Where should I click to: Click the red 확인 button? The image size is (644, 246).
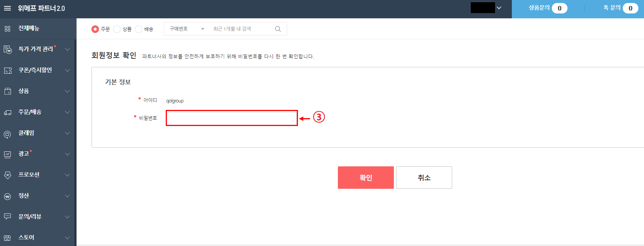[x=366, y=178]
